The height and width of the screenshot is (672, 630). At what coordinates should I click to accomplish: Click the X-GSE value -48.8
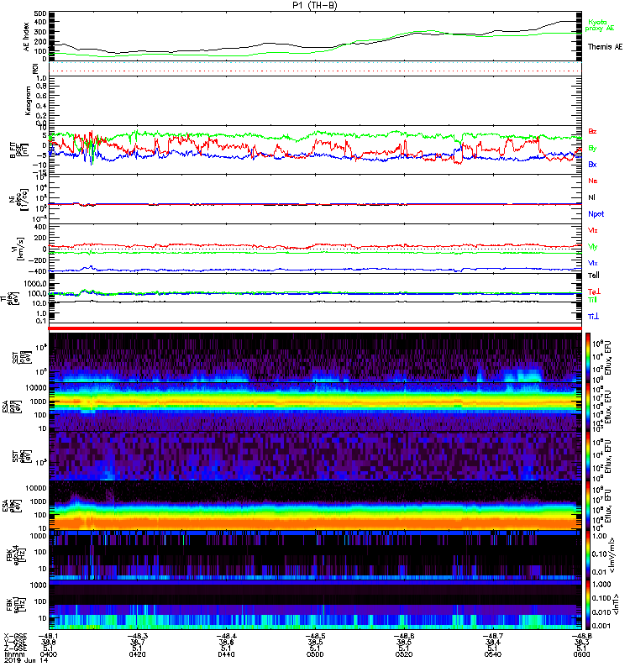(x=581, y=637)
